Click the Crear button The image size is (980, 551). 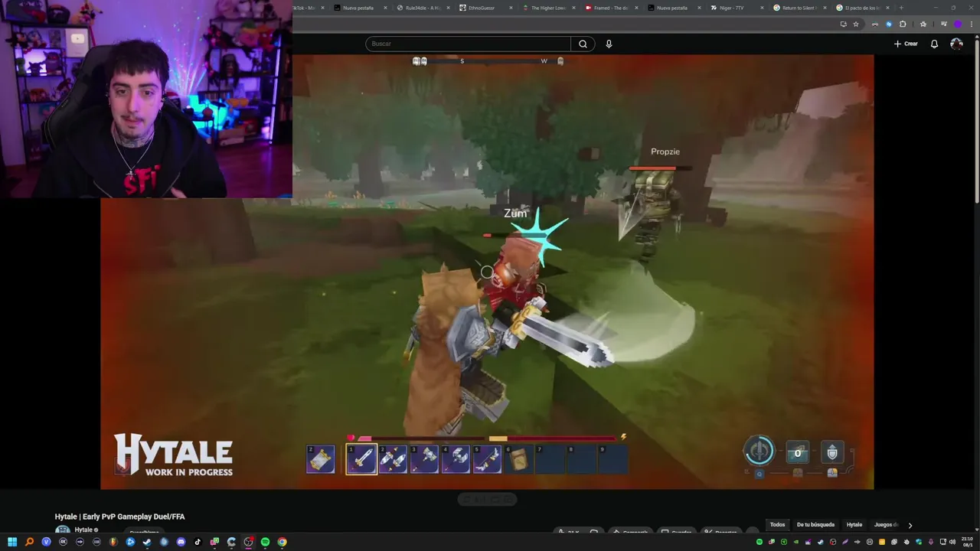click(x=906, y=44)
